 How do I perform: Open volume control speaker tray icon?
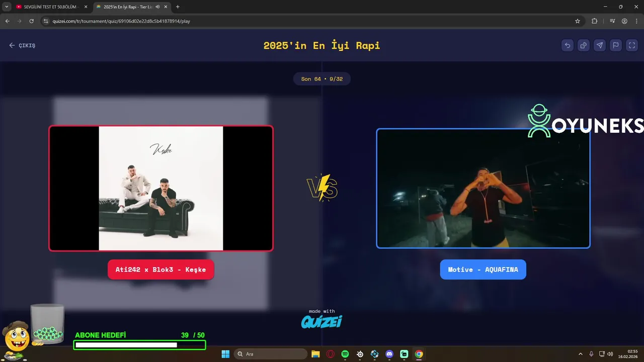click(610, 354)
